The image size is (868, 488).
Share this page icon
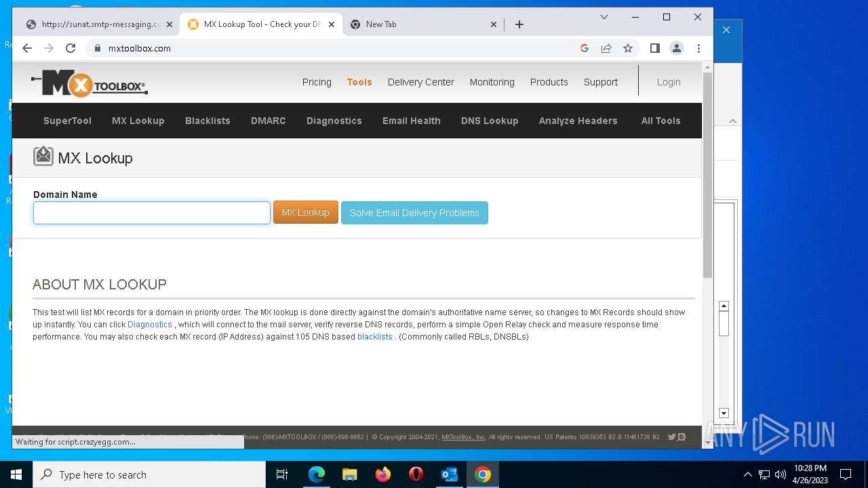point(606,48)
